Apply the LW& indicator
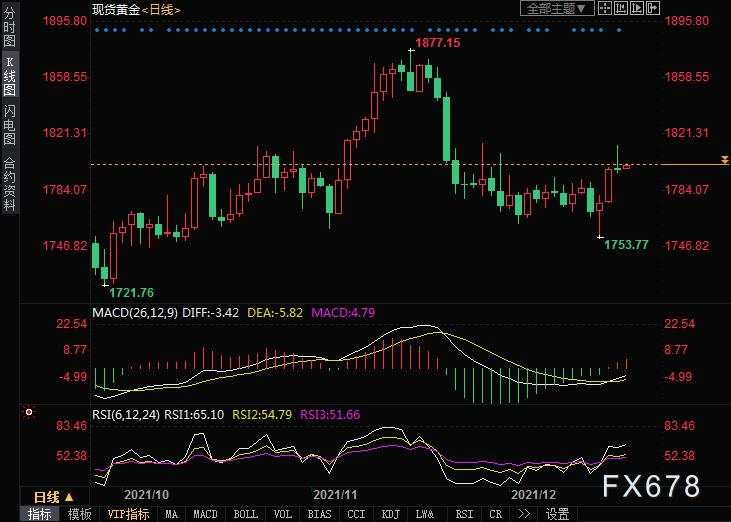The height and width of the screenshot is (522, 731). click(x=425, y=514)
